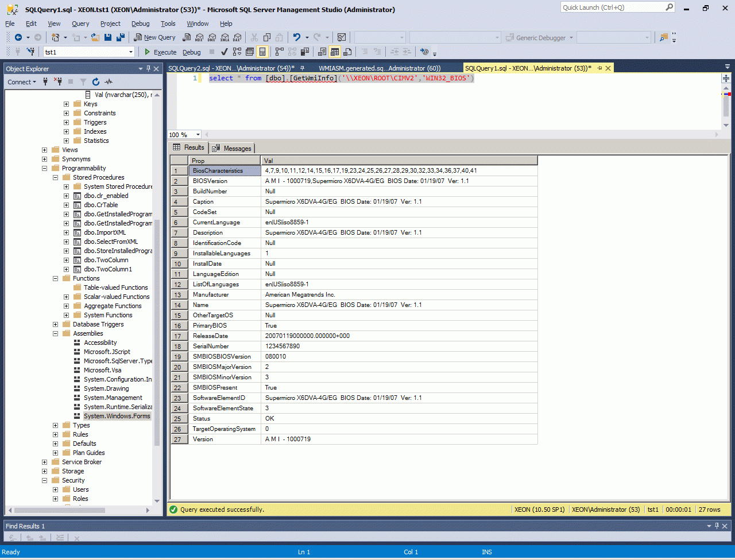
Task: Save the query with the single-disk icon
Action: point(108,37)
